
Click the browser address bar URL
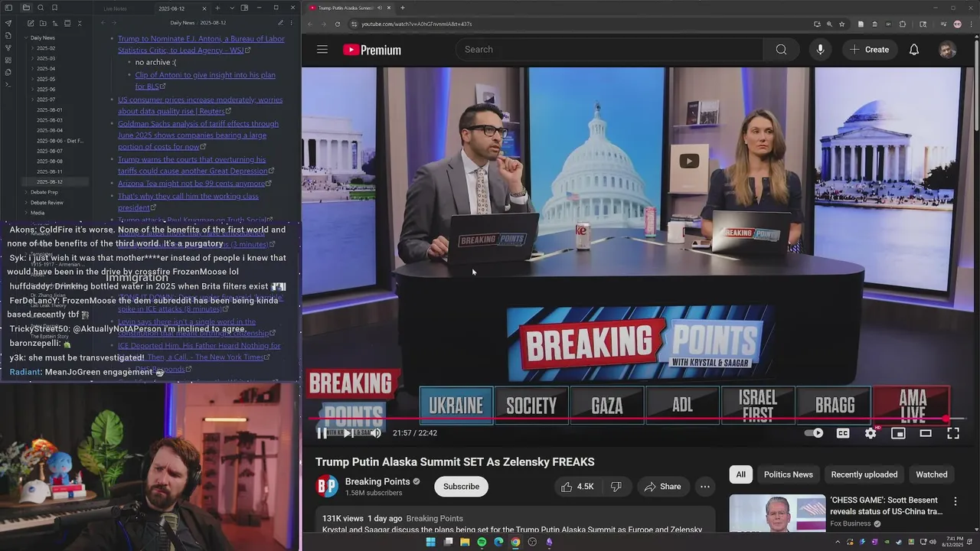coord(416,24)
